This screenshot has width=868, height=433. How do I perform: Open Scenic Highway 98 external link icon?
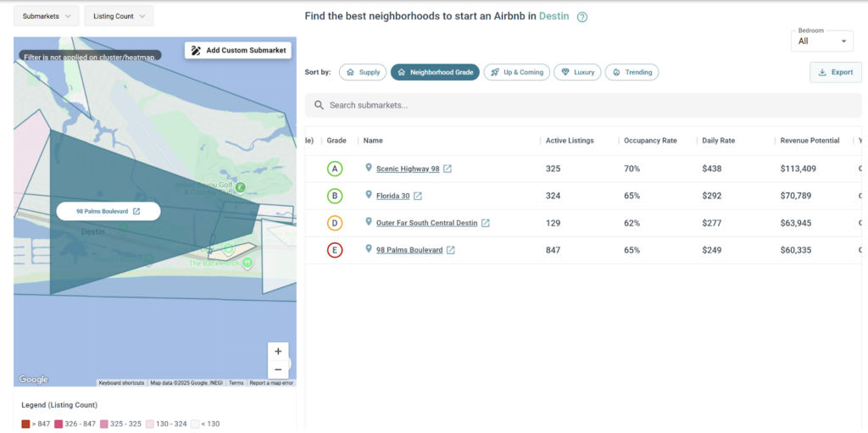point(448,169)
